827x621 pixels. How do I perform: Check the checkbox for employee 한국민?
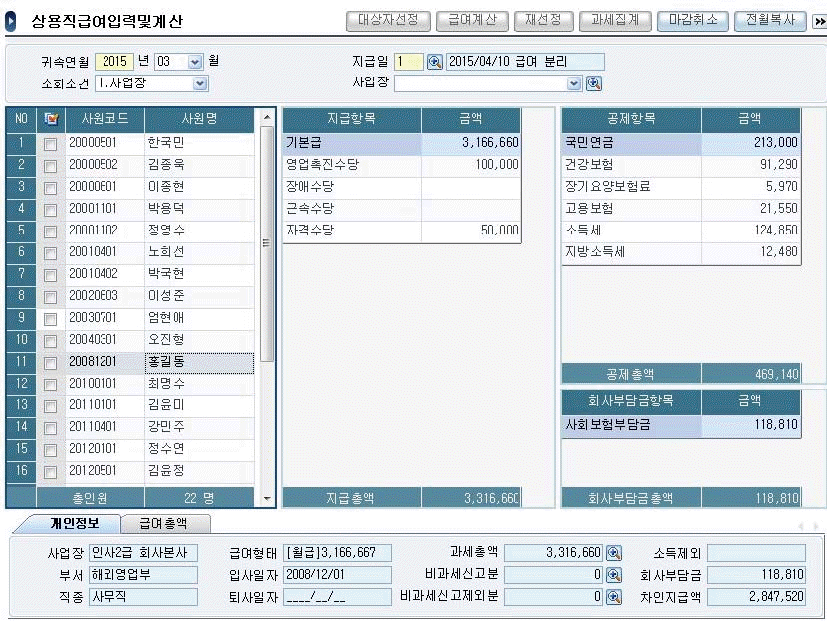click(50, 144)
